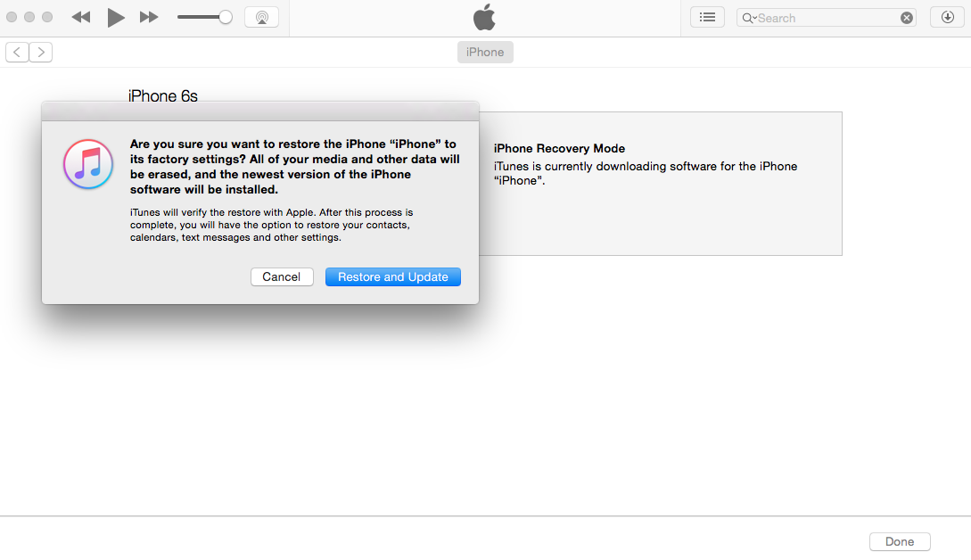Click 'iTunes is currently downloading software' text

pyautogui.click(x=646, y=174)
